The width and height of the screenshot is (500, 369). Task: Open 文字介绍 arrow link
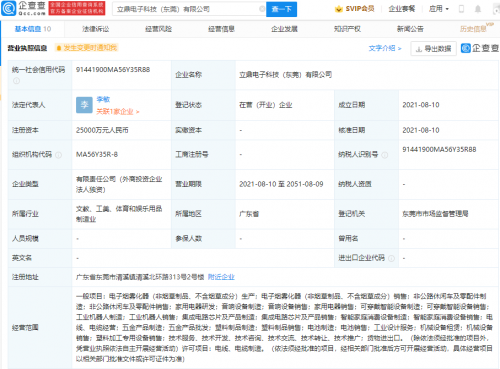pyautogui.click(x=385, y=48)
